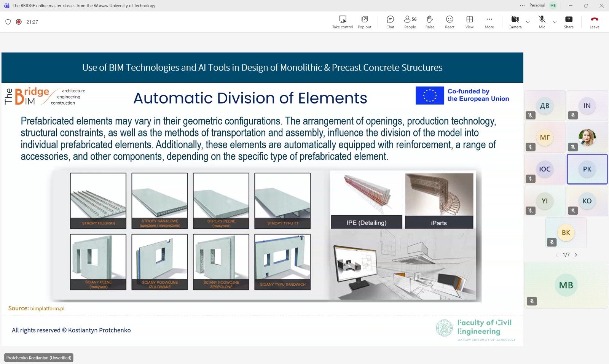Viewport: 609px width, 364px height.
Task: Open the More actions menu
Action: pyautogui.click(x=489, y=22)
